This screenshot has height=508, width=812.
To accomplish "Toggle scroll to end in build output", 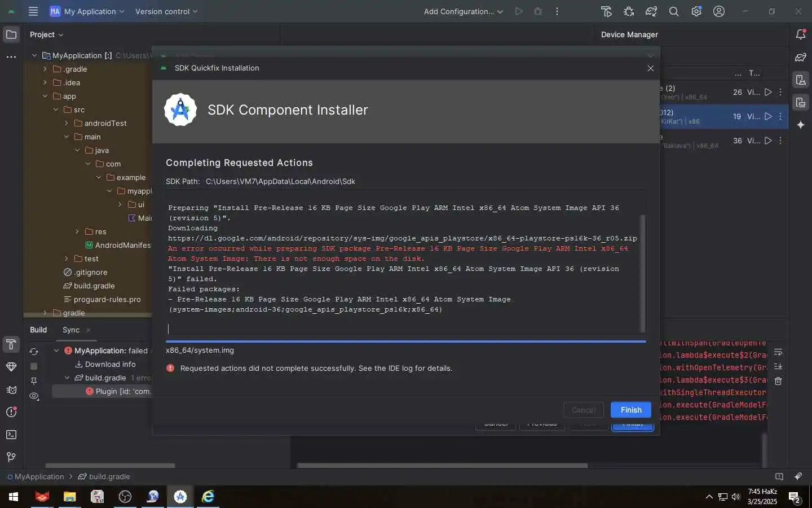I will (778, 366).
